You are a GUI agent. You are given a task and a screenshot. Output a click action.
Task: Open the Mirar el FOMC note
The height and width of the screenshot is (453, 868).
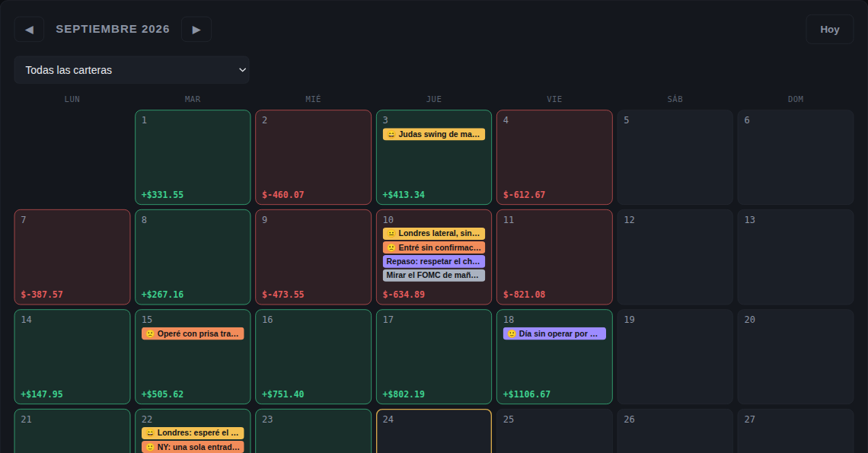pos(434,276)
